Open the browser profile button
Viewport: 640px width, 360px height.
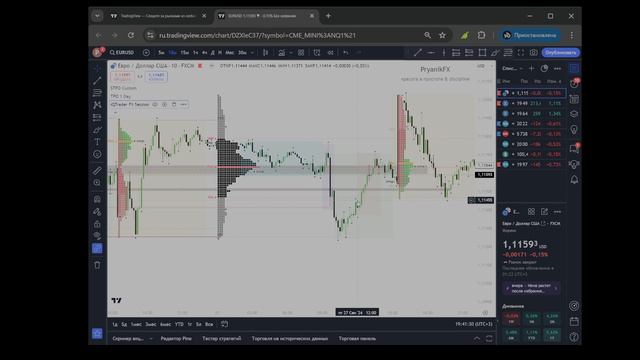tap(530, 36)
